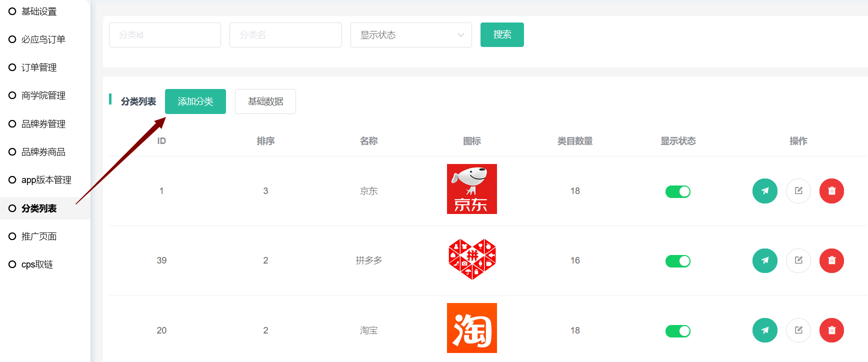Click the 名称 column header
Image resolution: width=868 pixels, height=362 pixels.
(x=369, y=141)
